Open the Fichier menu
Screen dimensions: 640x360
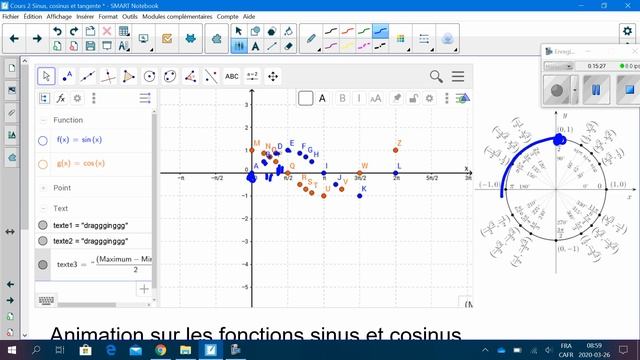[11, 17]
